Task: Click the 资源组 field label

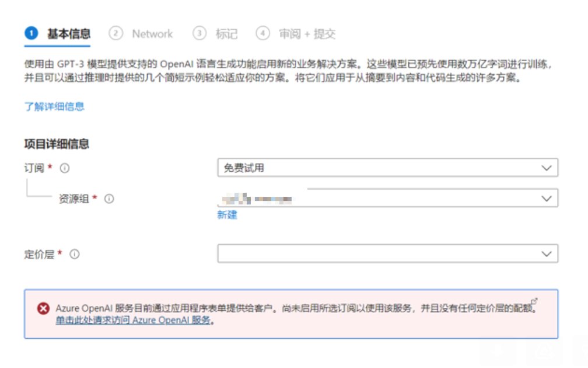Action: tap(74, 199)
